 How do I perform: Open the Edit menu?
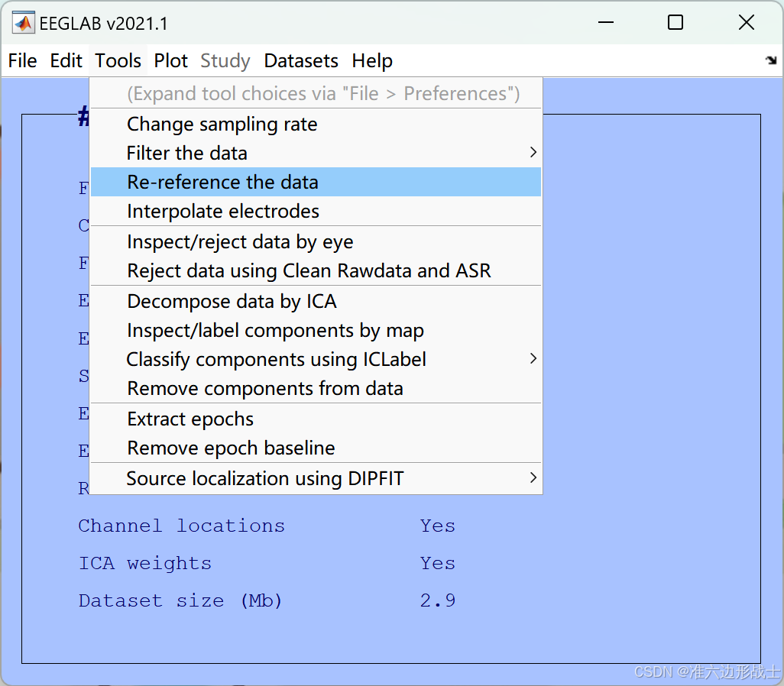[66, 61]
